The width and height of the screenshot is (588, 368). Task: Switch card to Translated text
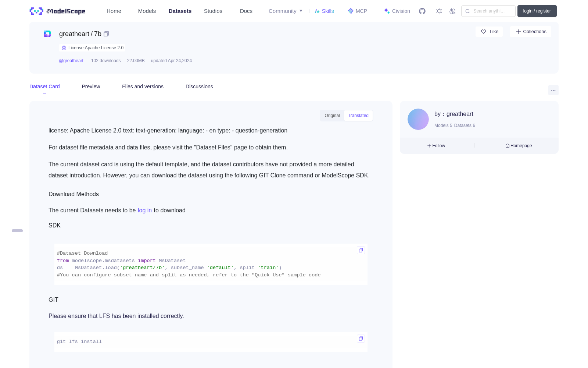[x=358, y=116]
